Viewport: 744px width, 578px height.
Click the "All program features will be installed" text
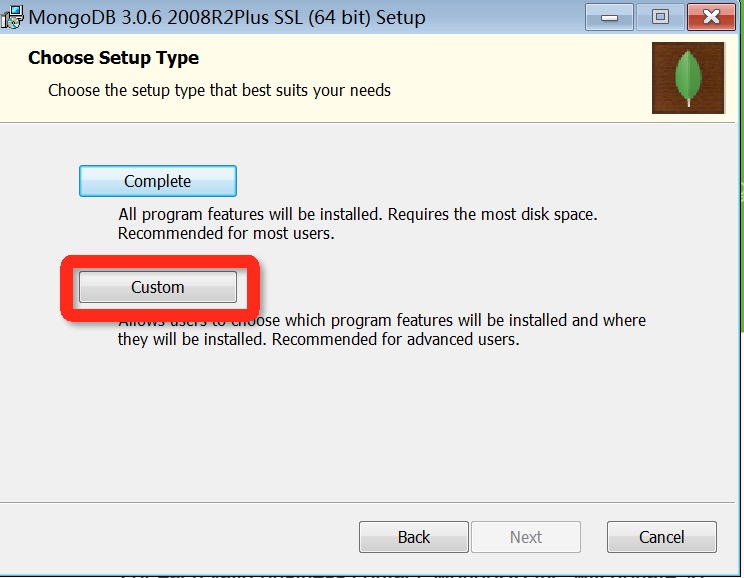click(358, 214)
